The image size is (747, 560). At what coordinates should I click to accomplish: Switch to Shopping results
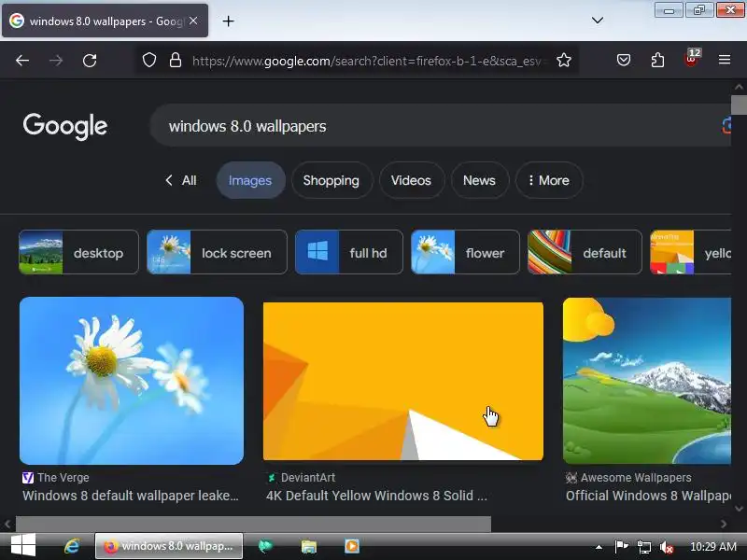coord(331,180)
